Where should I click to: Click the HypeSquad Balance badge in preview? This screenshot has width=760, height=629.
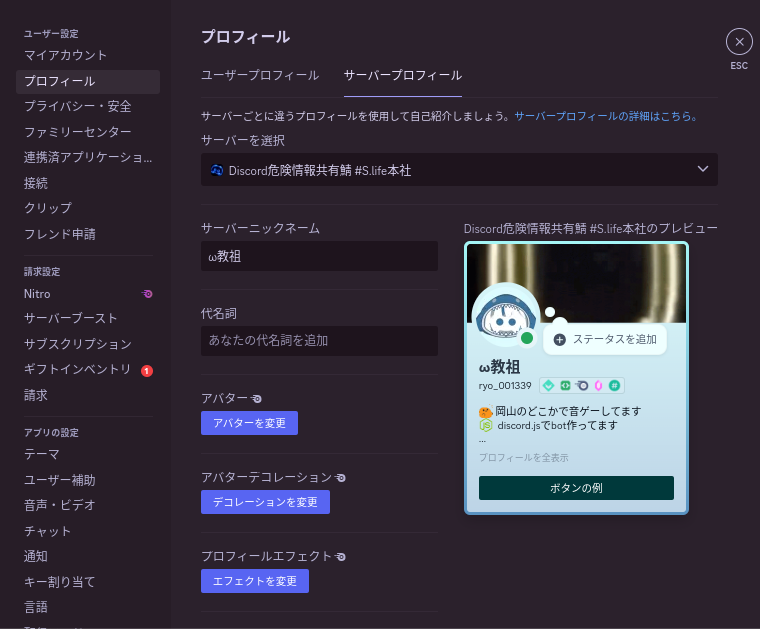coord(548,385)
